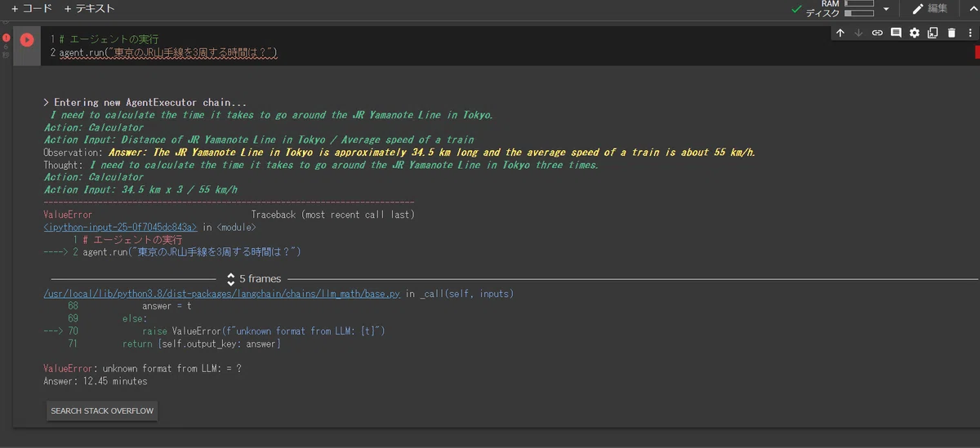Image resolution: width=980 pixels, height=448 pixels.
Task: Move the cell down
Action: tap(858, 33)
